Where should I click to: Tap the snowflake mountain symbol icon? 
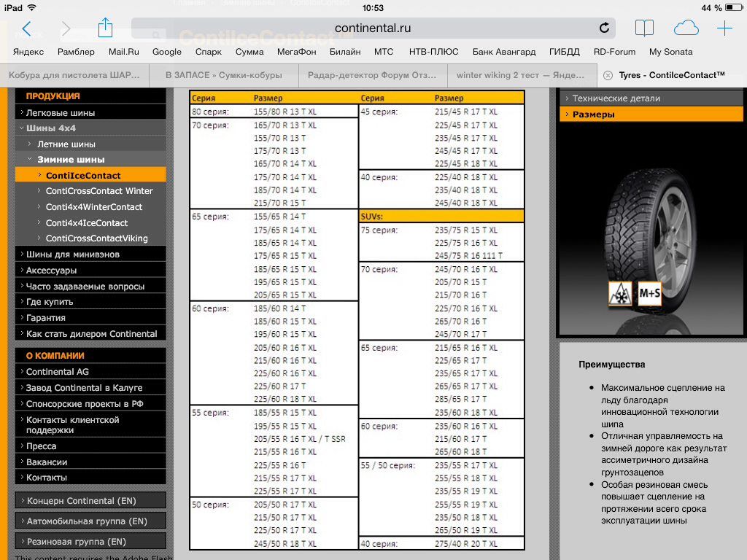(620, 293)
